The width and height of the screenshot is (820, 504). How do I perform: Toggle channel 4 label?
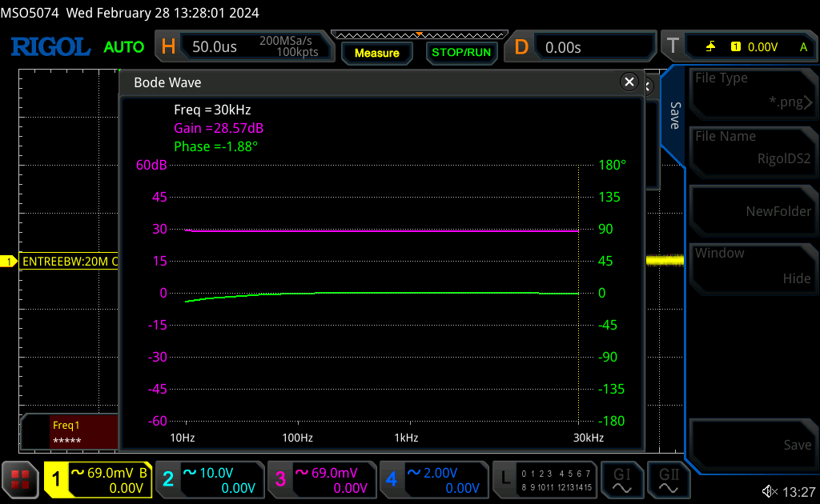tap(392, 479)
